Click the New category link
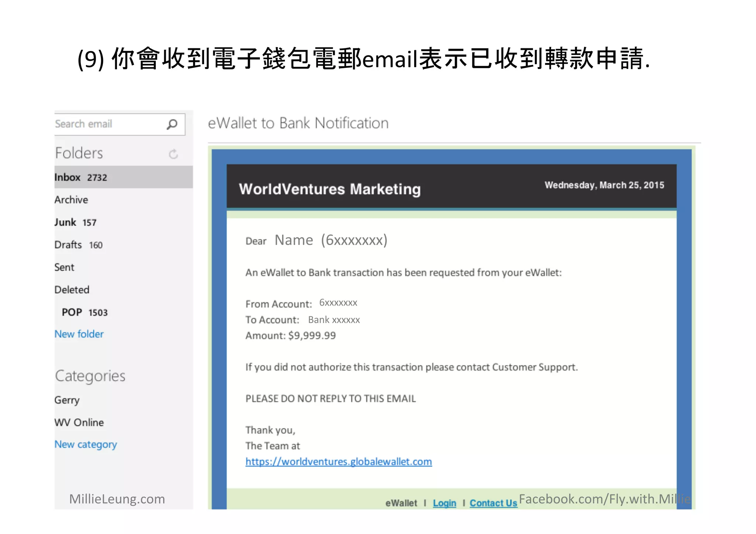 86,444
